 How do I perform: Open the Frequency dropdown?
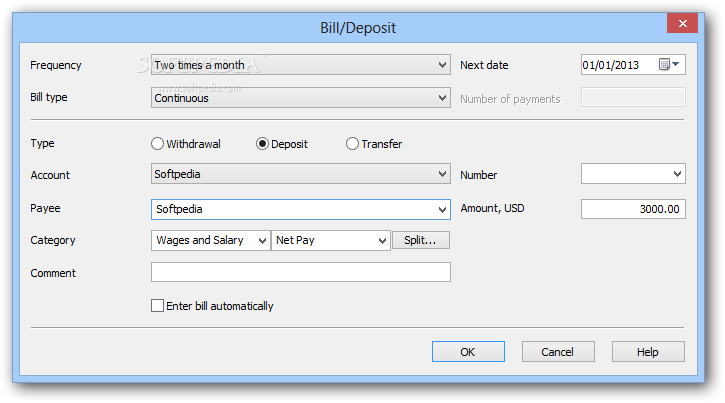pyautogui.click(x=301, y=65)
